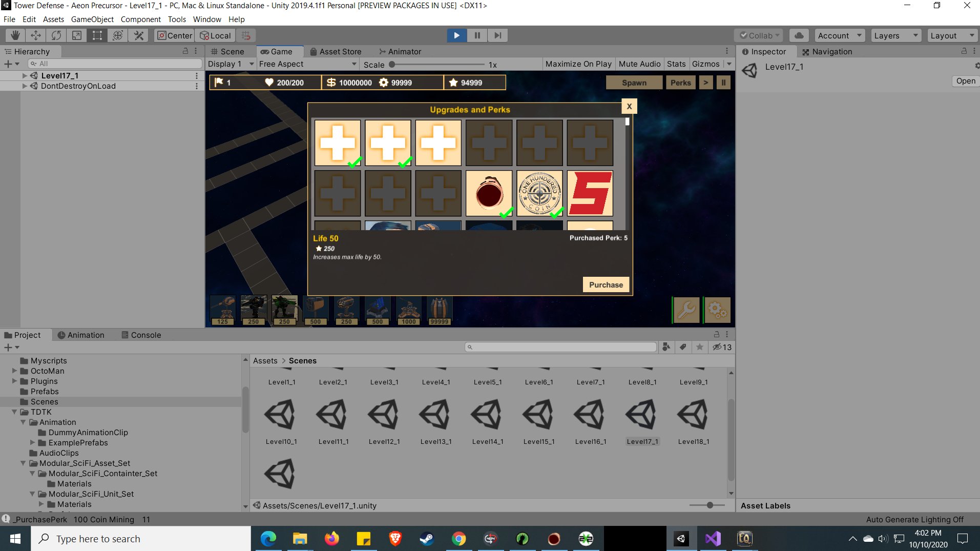Screen dimensions: 980x551
Task: Expand DontDestroyOnLoad in Hierarchy
Action: click(24, 86)
